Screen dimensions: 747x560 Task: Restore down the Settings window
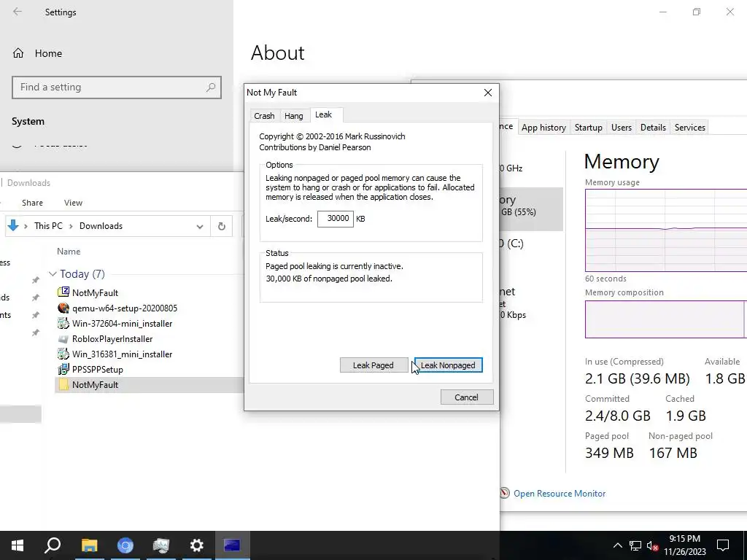coord(697,12)
